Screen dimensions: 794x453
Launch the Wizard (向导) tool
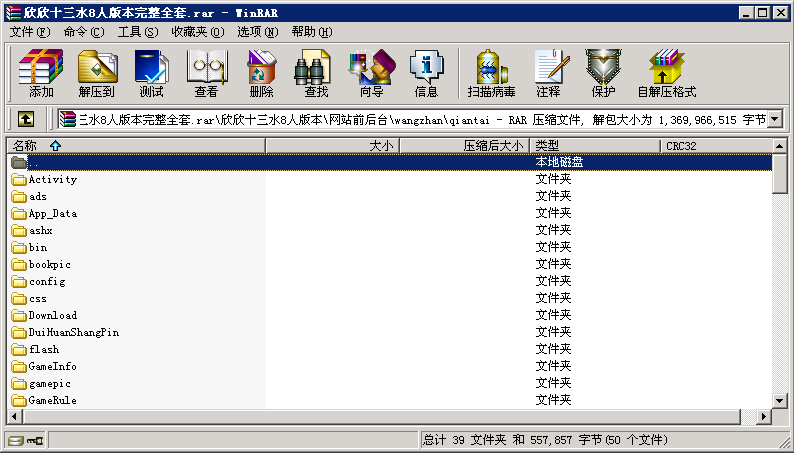(x=371, y=74)
